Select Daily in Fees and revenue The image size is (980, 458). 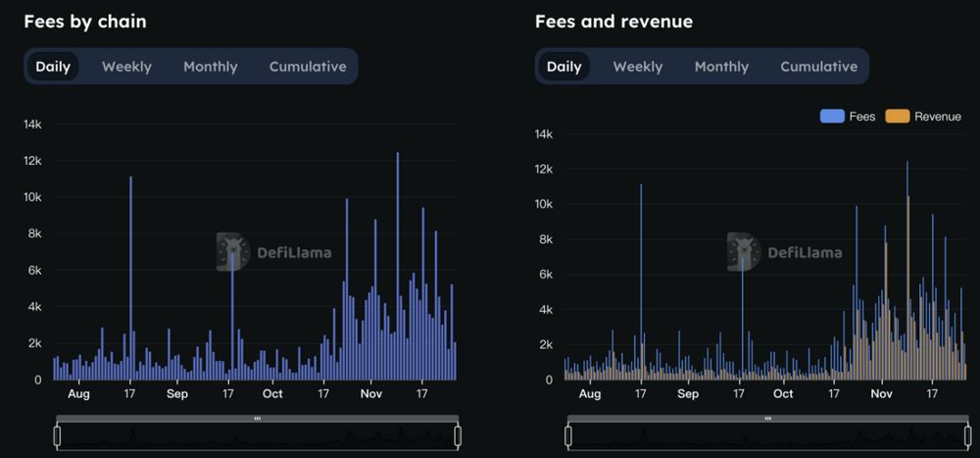click(x=563, y=67)
